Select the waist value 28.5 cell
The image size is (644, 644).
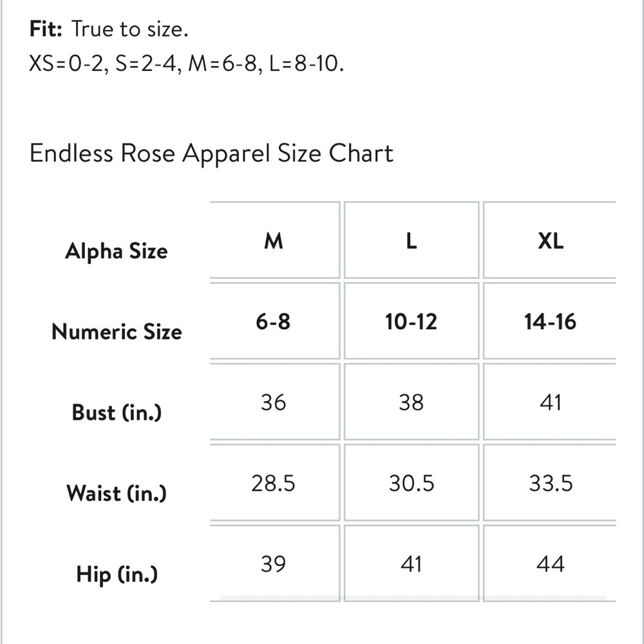(274, 483)
